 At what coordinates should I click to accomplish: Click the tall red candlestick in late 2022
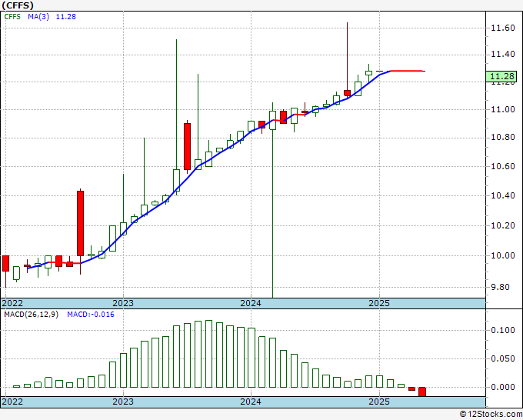tap(81, 224)
